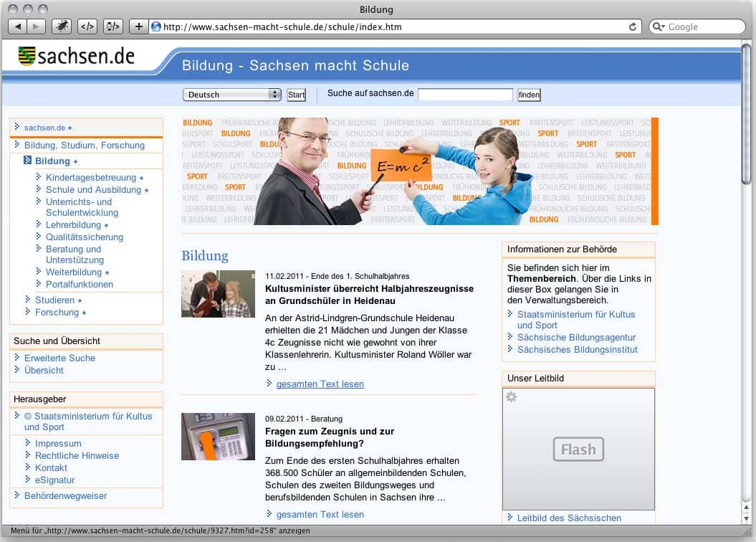756x542 pixels.
Task: Reload the page using the refresh icon
Action: click(633, 27)
